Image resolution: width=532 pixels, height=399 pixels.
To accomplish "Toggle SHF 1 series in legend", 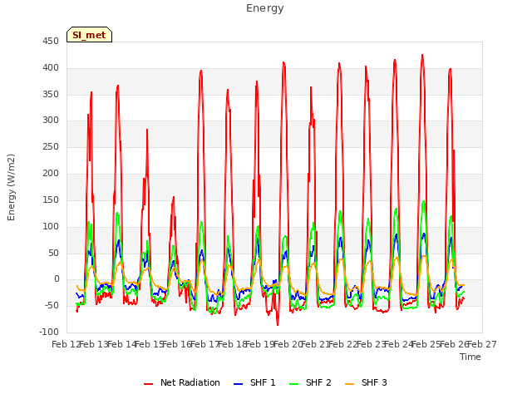I will click(x=254, y=382).
